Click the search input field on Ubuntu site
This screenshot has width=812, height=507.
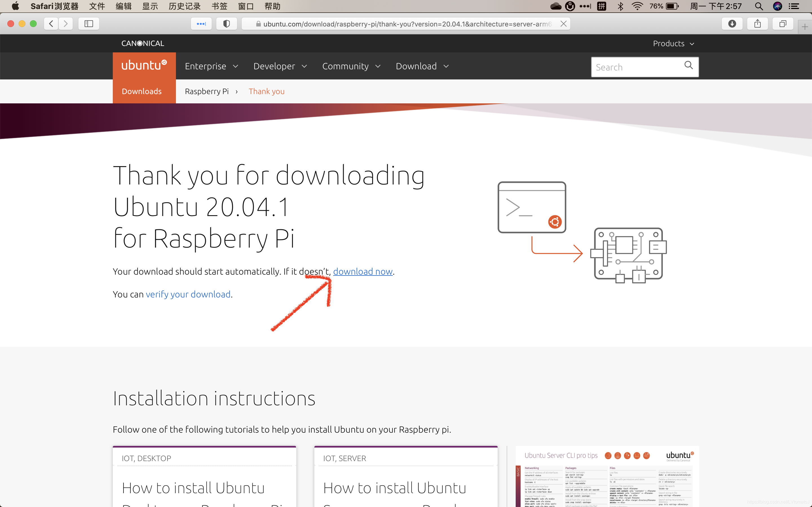[637, 66]
